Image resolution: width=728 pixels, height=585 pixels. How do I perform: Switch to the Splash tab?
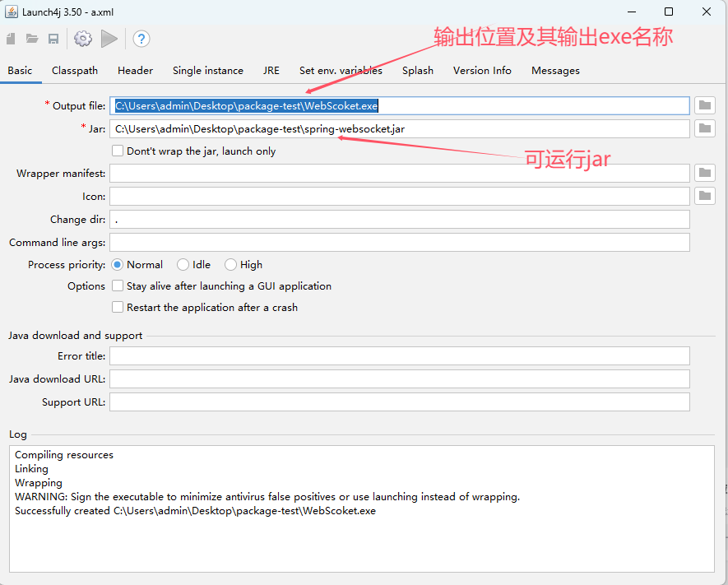click(x=418, y=71)
